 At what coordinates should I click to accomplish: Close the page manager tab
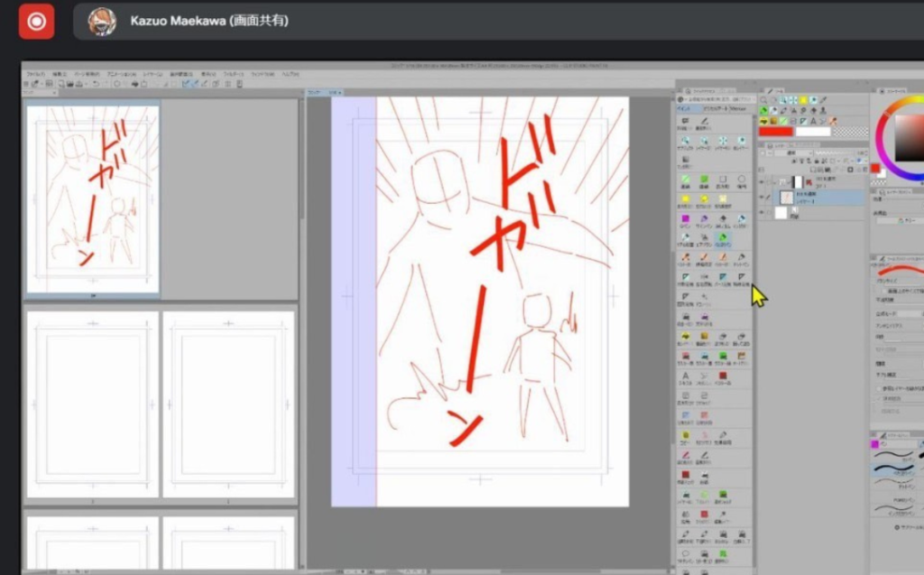[55, 93]
